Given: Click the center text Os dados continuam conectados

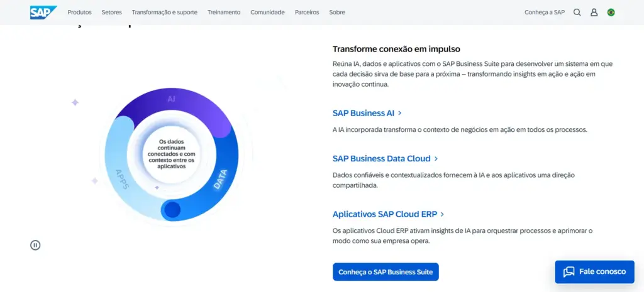Looking at the screenshot, I should [171, 154].
